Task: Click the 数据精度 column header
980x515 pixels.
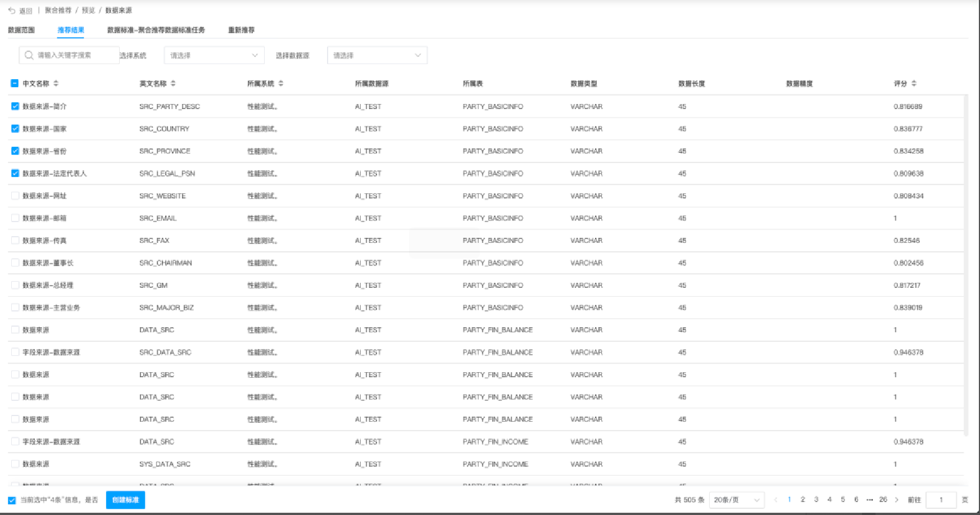Action: [x=800, y=83]
